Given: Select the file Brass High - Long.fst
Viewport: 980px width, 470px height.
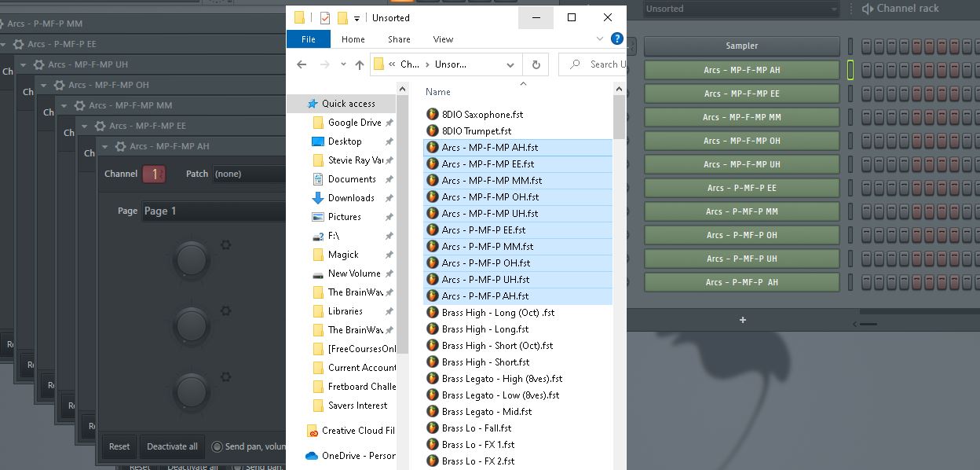Looking at the screenshot, I should 485,329.
